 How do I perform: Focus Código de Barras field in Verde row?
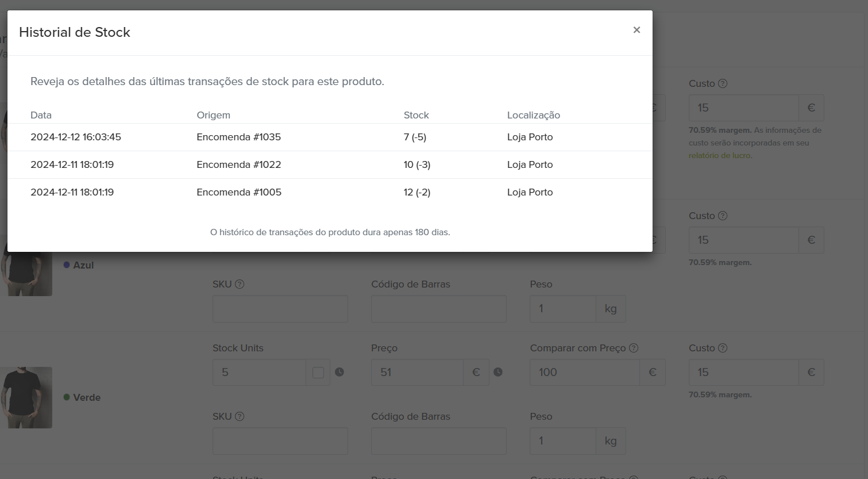(438, 441)
